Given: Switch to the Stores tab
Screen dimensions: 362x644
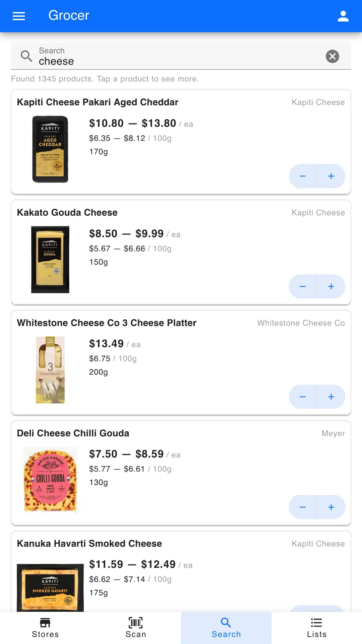Looking at the screenshot, I should 45,628.
